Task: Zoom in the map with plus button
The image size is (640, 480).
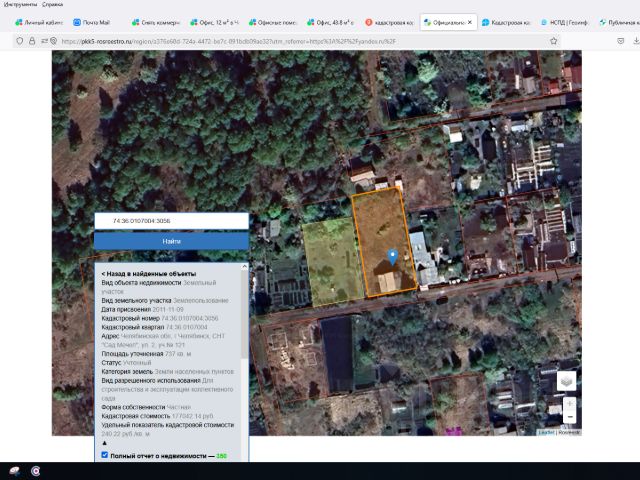Action: tap(570, 403)
